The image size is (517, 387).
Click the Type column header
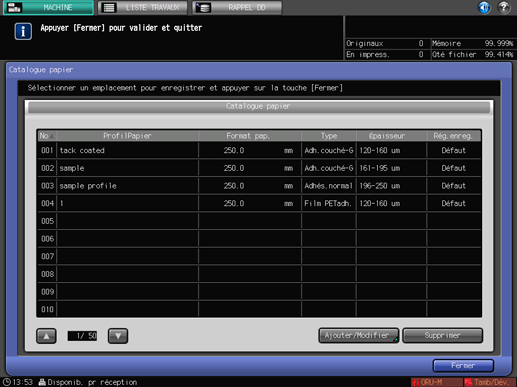(329, 136)
